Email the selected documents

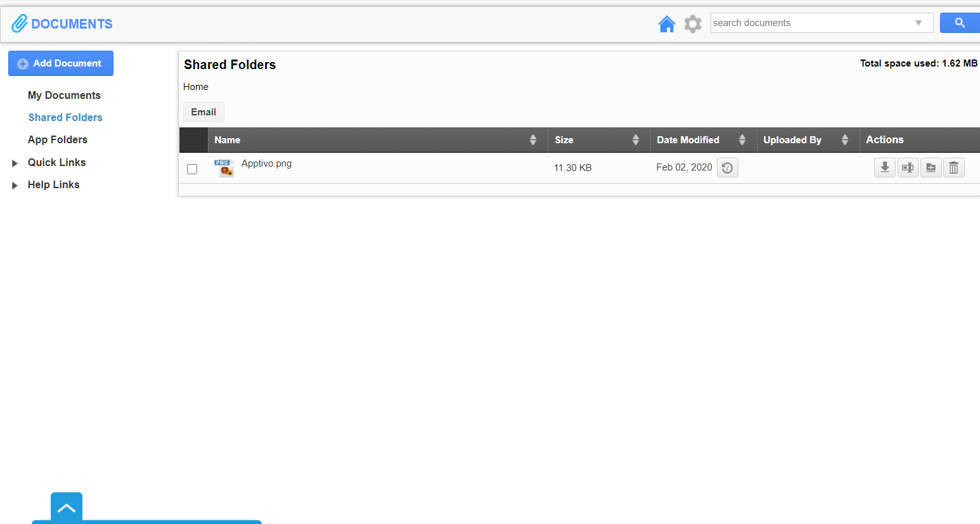tap(203, 112)
